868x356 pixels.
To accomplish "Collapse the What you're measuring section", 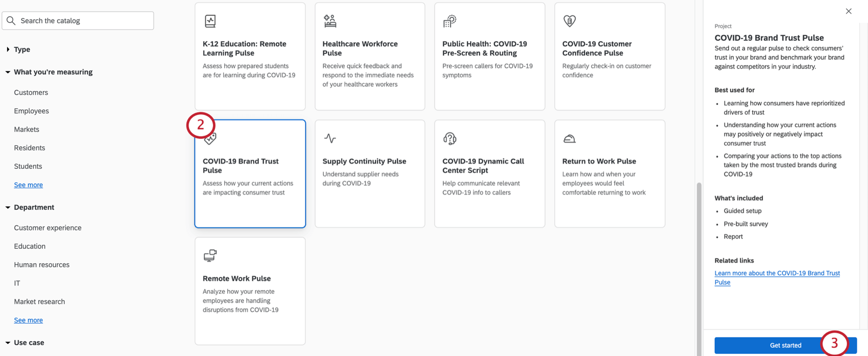I will coord(8,72).
